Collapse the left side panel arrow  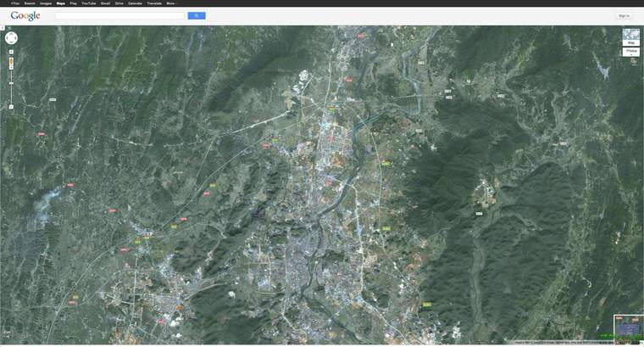(3, 29)
